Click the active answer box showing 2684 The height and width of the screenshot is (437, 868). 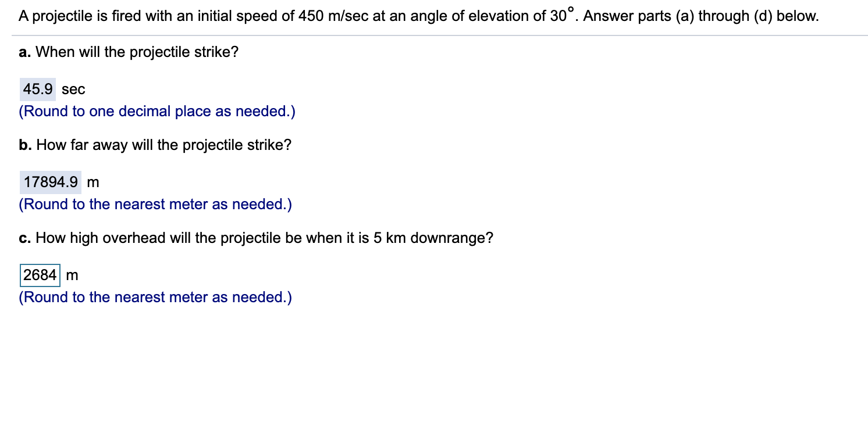click(39, 275)
